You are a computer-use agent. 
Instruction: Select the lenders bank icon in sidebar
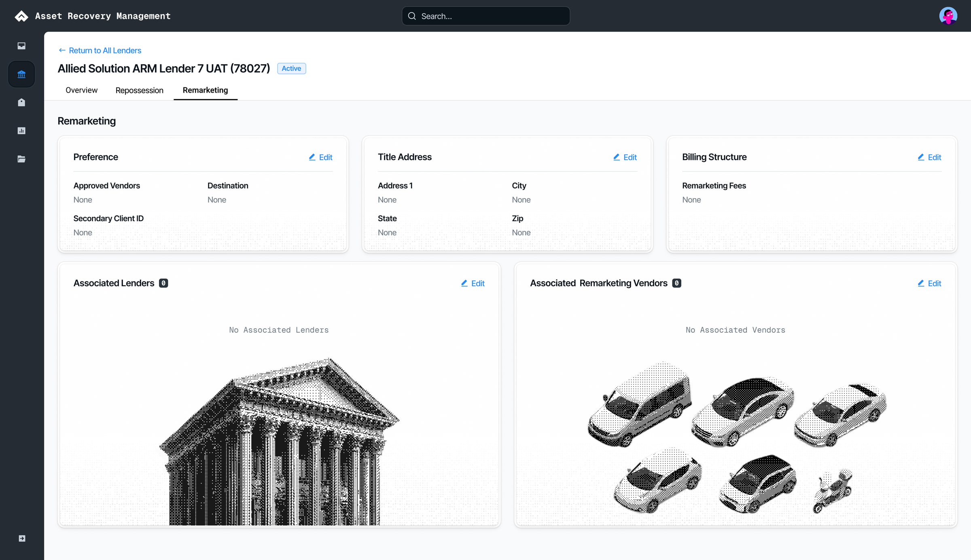point(21,74)
